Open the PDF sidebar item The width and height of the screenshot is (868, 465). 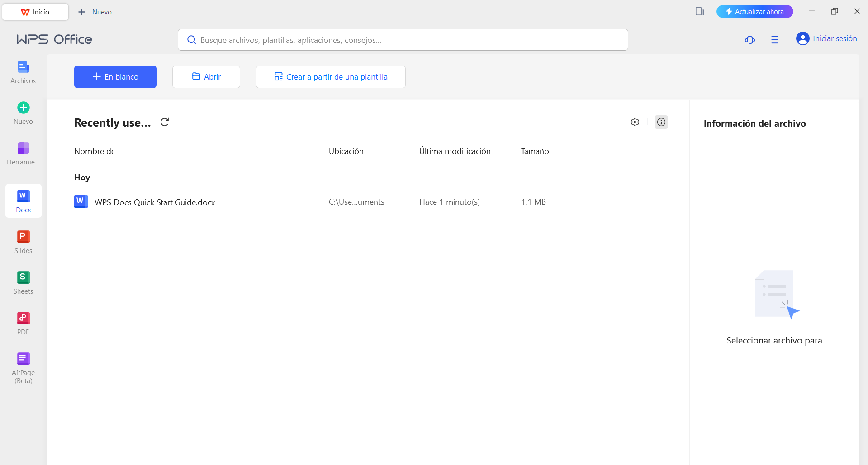tap(23, 324)
